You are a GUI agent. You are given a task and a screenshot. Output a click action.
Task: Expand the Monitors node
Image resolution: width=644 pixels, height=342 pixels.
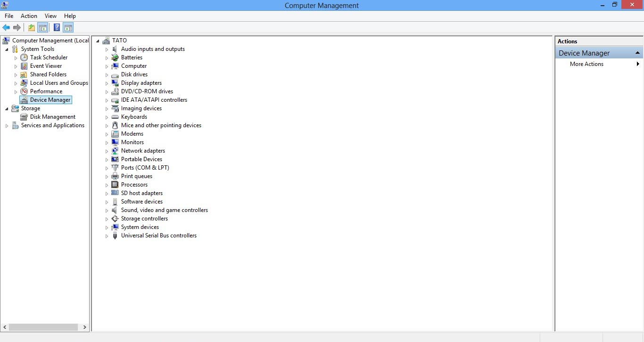[107, 143]
